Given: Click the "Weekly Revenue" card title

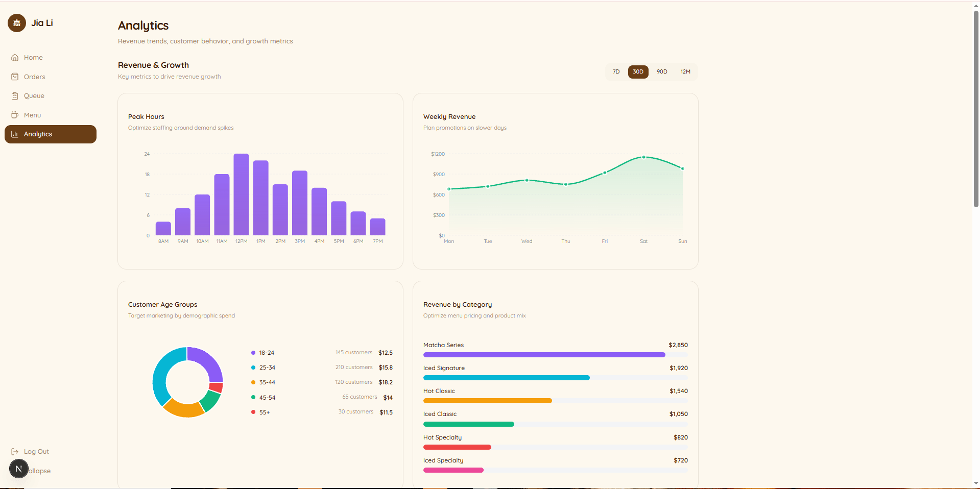Looking at the screenshot, I should point(449,117).
